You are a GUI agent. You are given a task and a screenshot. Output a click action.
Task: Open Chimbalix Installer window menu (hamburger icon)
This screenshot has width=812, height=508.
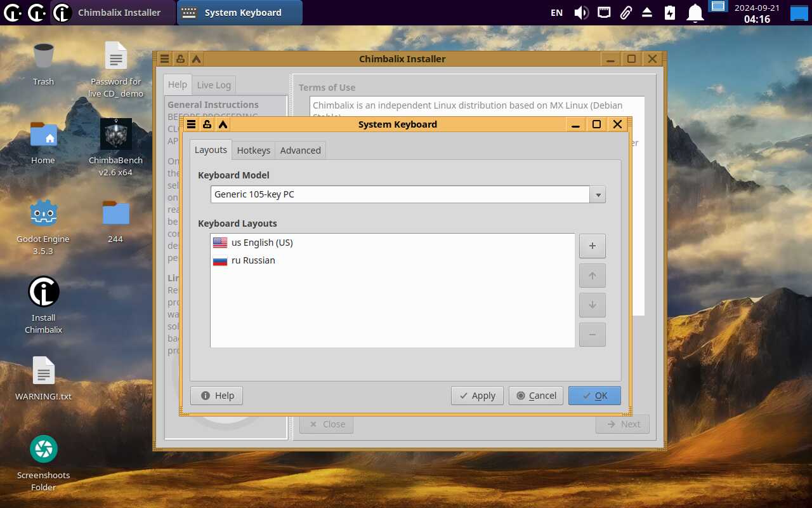164,59
